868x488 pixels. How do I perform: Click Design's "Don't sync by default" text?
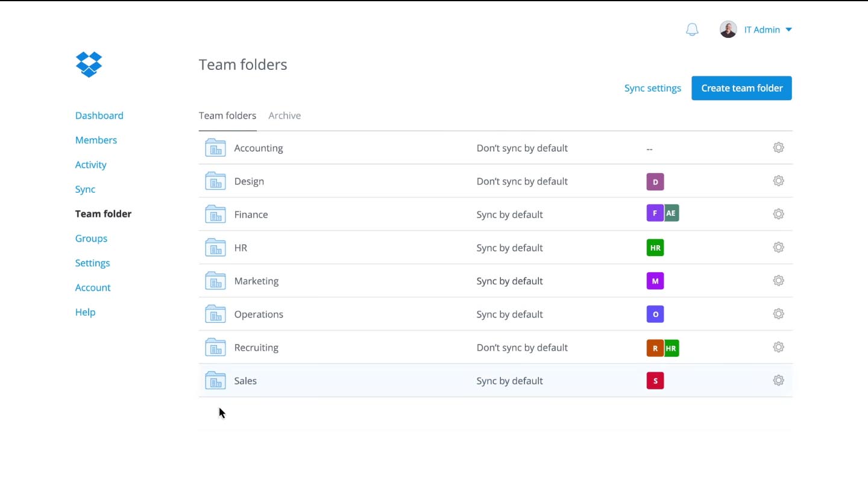coord(522,181)
